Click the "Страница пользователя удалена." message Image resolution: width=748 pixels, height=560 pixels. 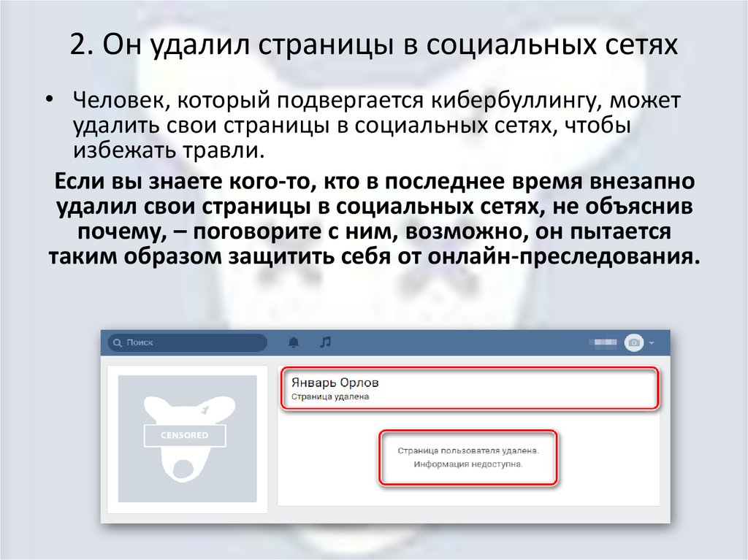(468, 450)
